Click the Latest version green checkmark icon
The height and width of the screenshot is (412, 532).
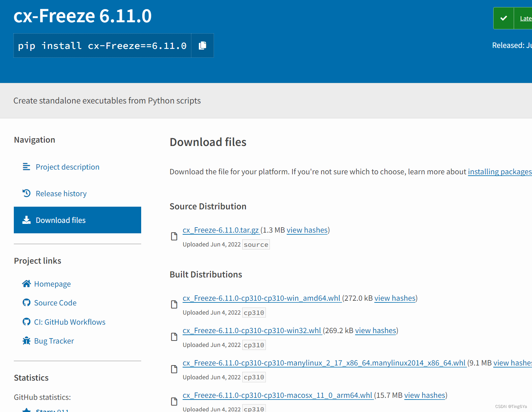504,18
